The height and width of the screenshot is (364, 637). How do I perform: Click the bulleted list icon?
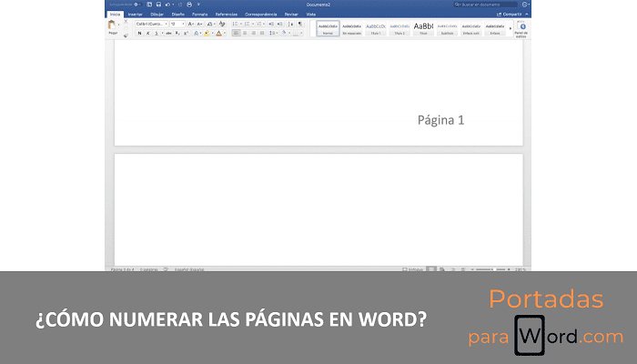(235, 24)
